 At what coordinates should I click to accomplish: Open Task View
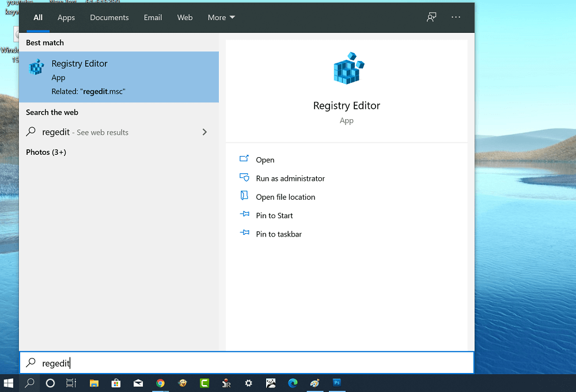(71, 383)
